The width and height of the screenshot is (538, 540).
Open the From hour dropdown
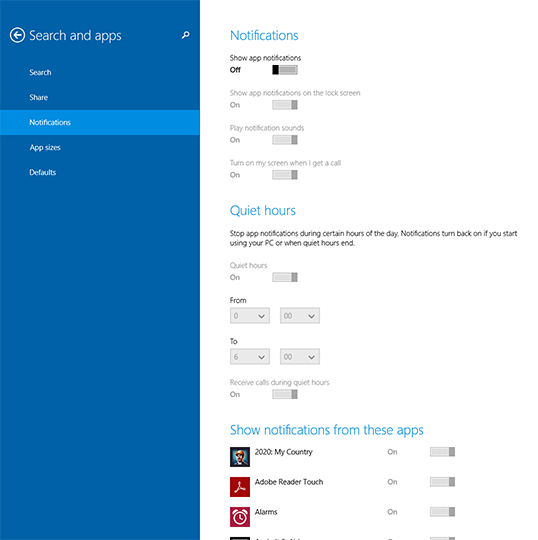tap(250, 315)
